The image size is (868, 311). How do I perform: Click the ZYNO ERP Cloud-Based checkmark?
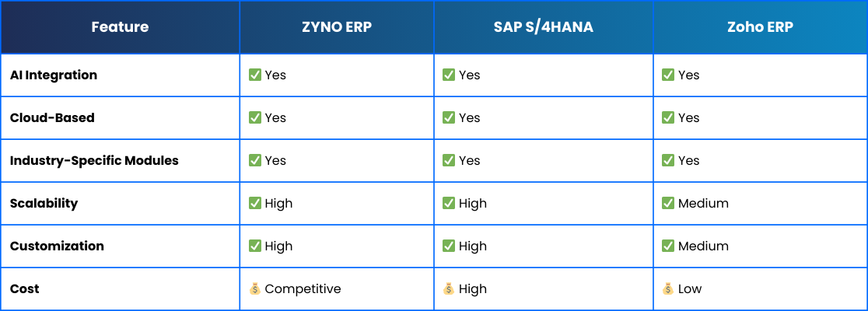pos(254,117)
